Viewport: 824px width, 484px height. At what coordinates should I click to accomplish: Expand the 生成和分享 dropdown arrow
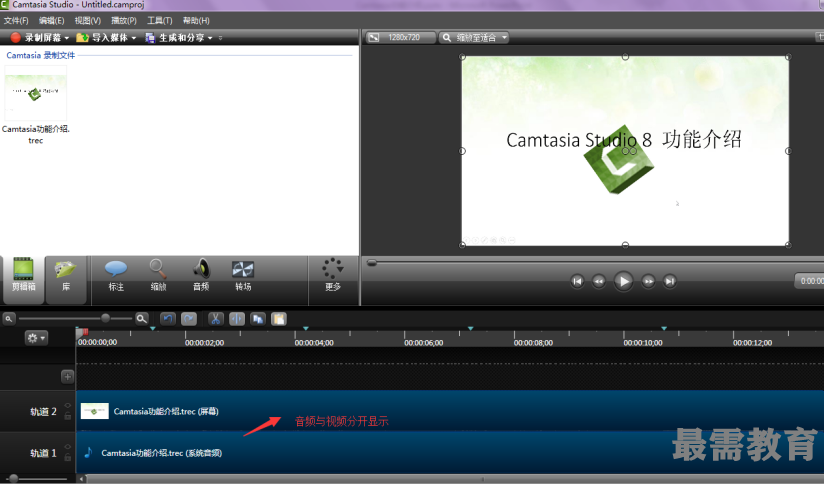210,38
